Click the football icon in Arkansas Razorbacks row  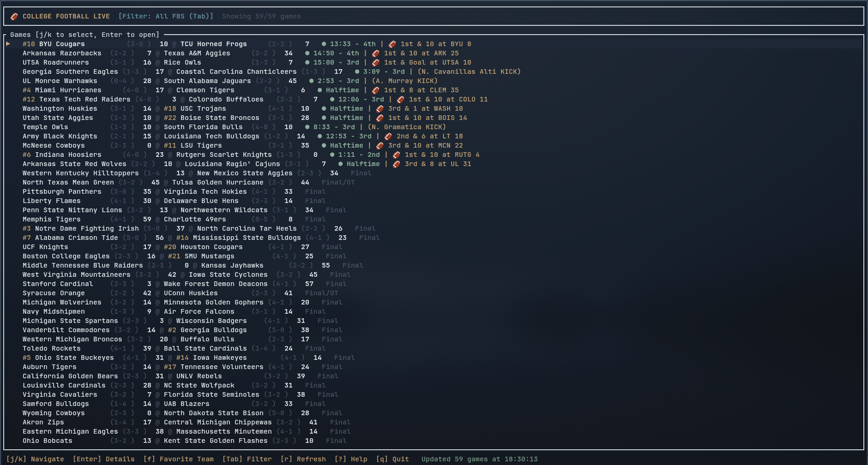coord(375,54)
